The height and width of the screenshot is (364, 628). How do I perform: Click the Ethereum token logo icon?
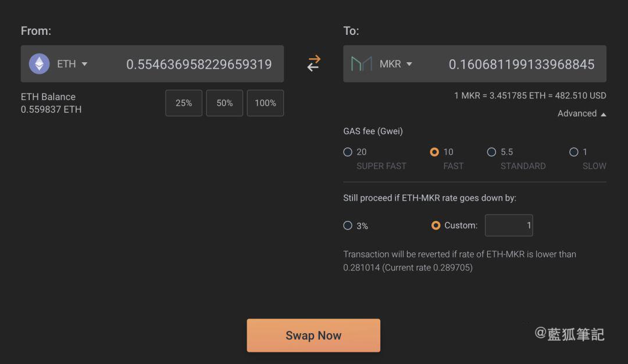(40, 63)
